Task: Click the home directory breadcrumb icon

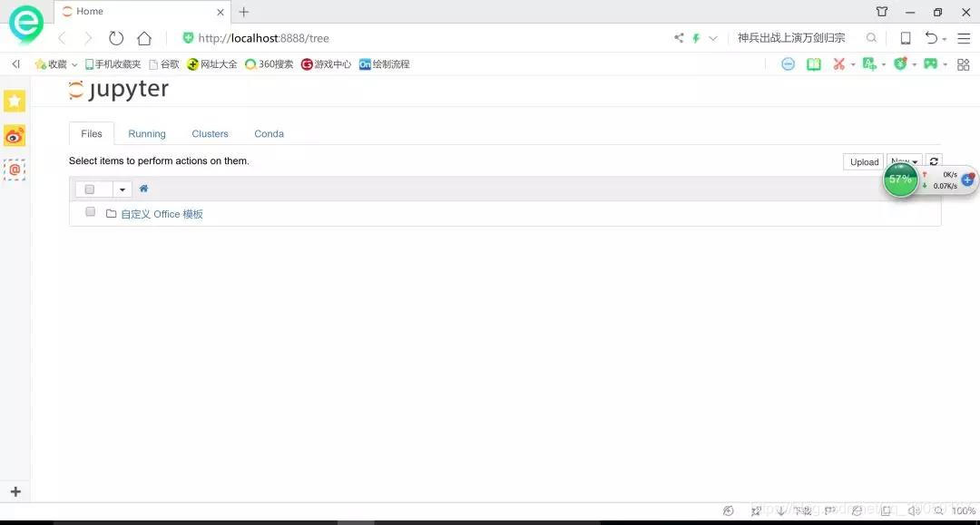Action: coord(143,189)
